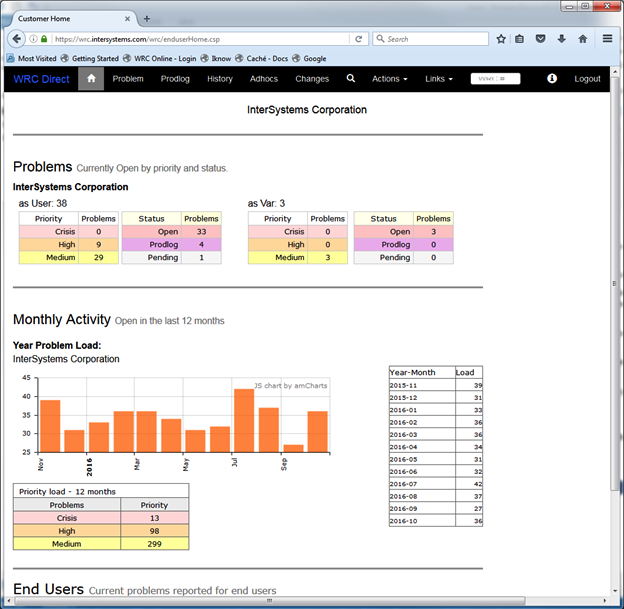The image size is (624, 609).
Task: Go to Firefox home page icon
Action: [x=583, y=39]
